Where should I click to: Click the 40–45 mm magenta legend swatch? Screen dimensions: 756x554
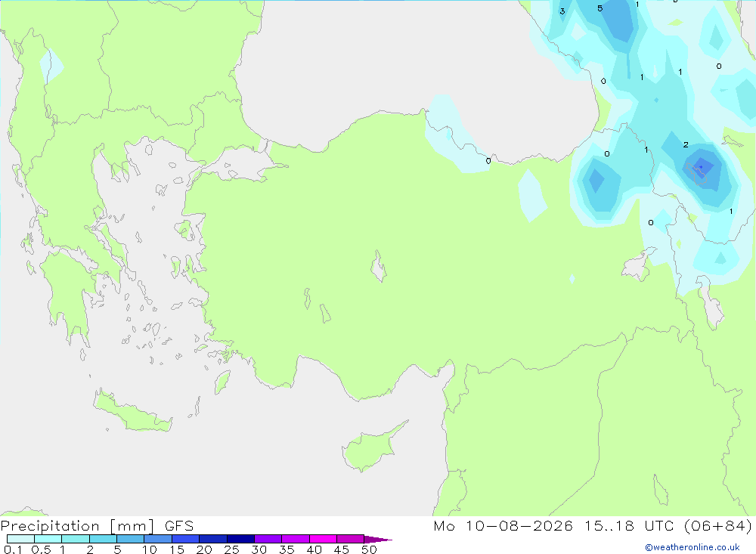(323, 539)
